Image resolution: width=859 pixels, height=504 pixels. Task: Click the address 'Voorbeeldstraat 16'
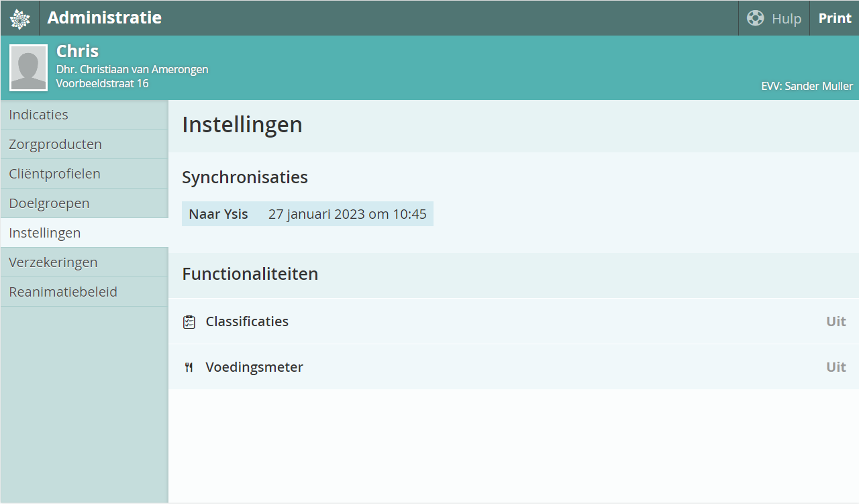[x=102, y=83]
